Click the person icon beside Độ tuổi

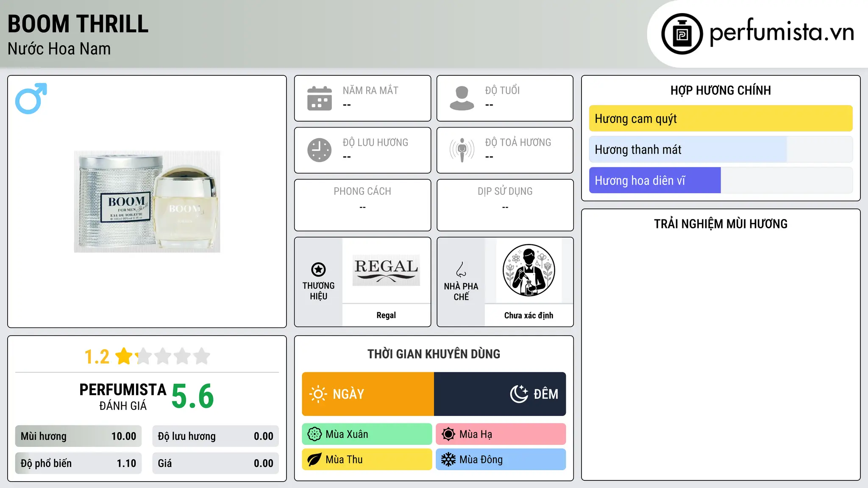coord(462,98)
